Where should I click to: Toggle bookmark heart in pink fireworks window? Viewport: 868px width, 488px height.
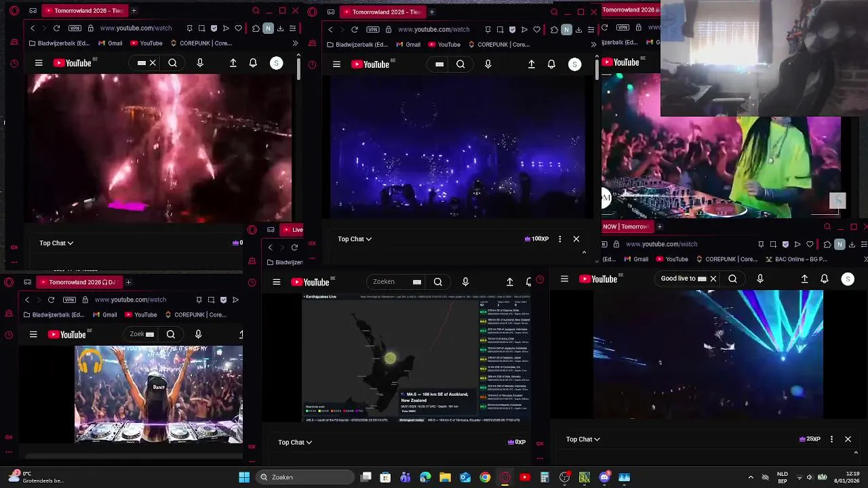(239, 28)
